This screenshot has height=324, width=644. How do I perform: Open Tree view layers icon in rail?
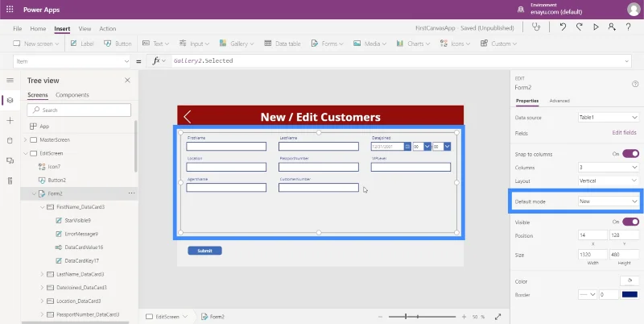(10, 100)
